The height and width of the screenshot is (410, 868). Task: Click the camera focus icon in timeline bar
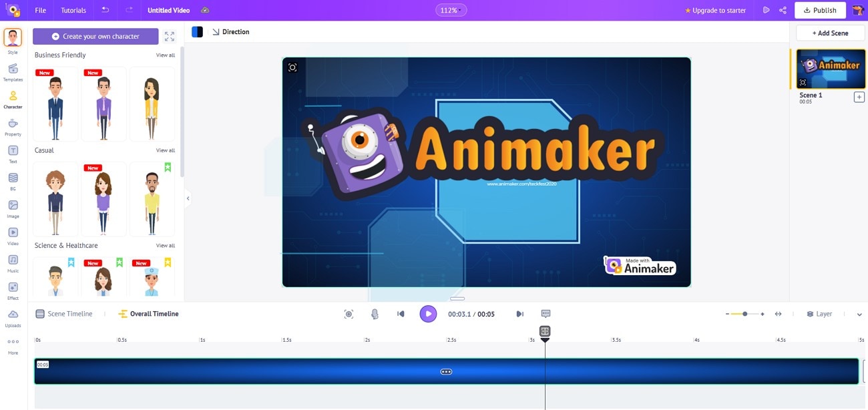tap(349, 314)
